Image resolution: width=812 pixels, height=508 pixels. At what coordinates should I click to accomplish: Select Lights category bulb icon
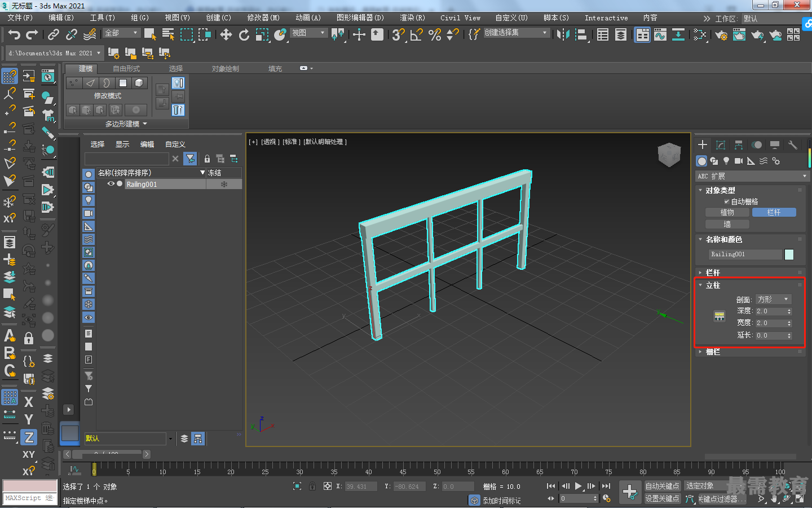(726, 161)
